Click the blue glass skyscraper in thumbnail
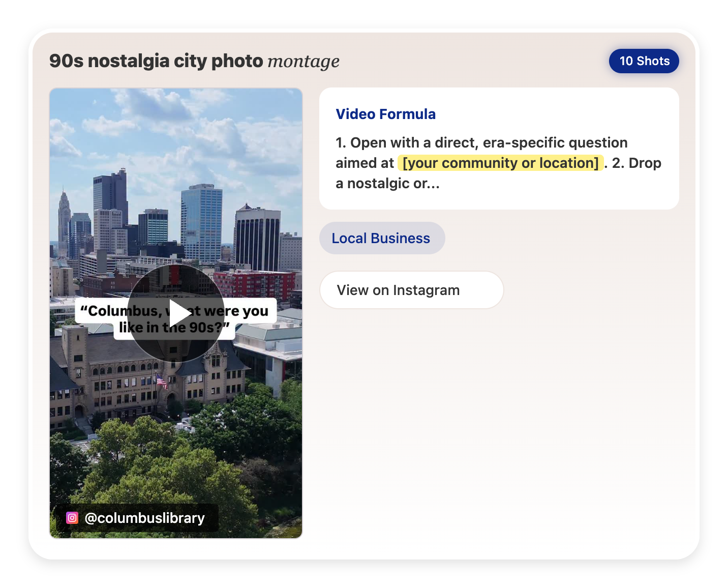728x588 pixels. coord(202,221)
